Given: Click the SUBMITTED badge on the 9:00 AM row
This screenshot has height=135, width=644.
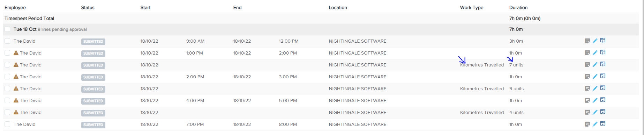Looking at the screenshot, I should 93,42.
